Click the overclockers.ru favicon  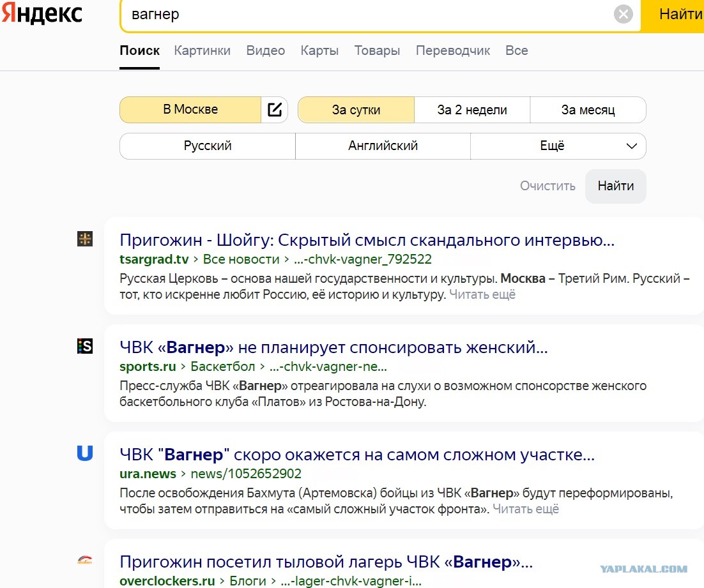[x=85, y=560]
